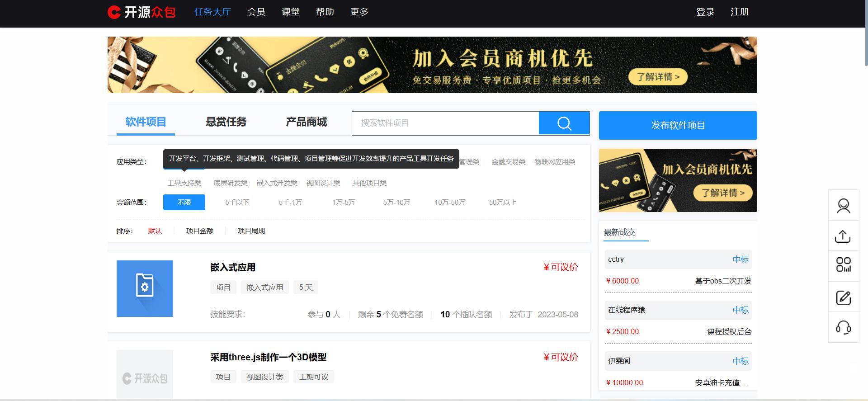Image resolution: width=868 pixels, height=401 pixels.
Task: Click 伊雯阁 in latest deals
Action: click(x=619, y=361)
